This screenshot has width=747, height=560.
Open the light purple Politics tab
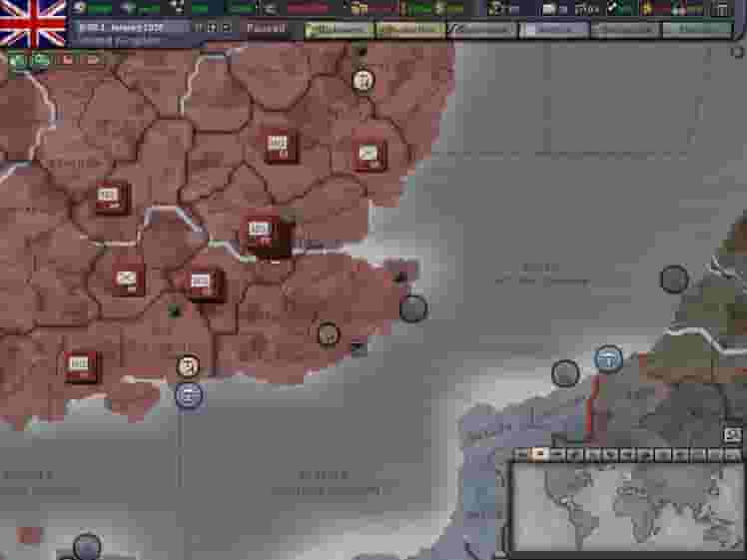tap(553, 30)
